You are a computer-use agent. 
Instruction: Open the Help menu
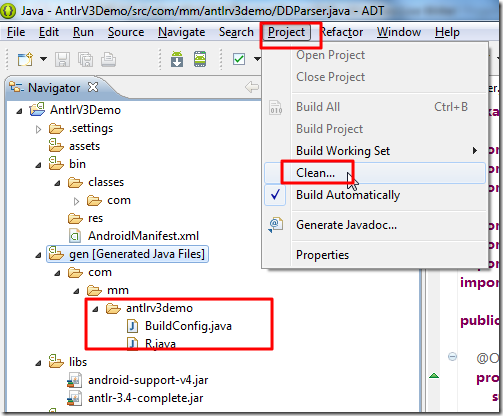pos(447,32)
